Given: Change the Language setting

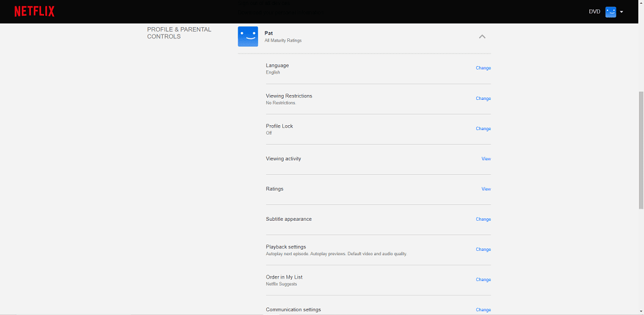Looking at the screenshot, I should [483, 68].
